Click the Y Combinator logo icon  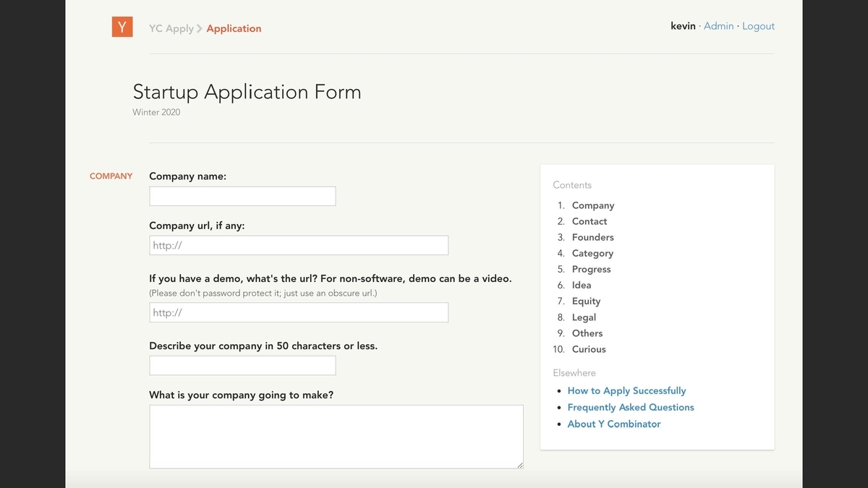122,27
